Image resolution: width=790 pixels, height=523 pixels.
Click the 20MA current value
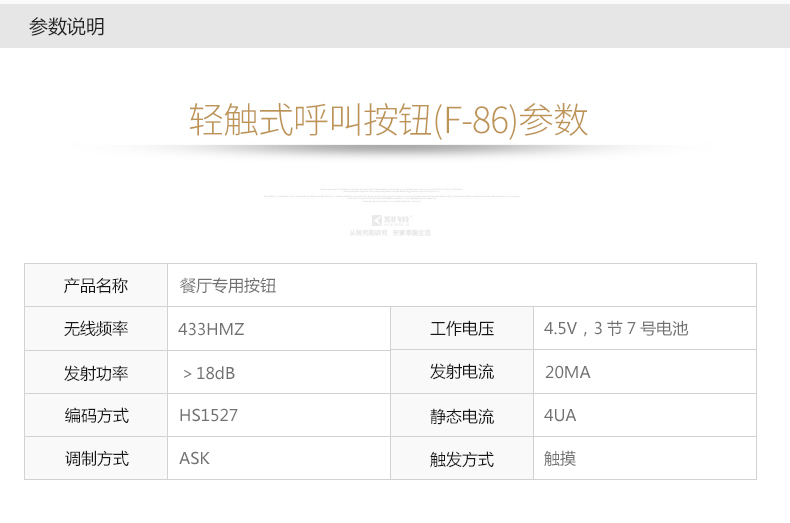tap(567, 372)
